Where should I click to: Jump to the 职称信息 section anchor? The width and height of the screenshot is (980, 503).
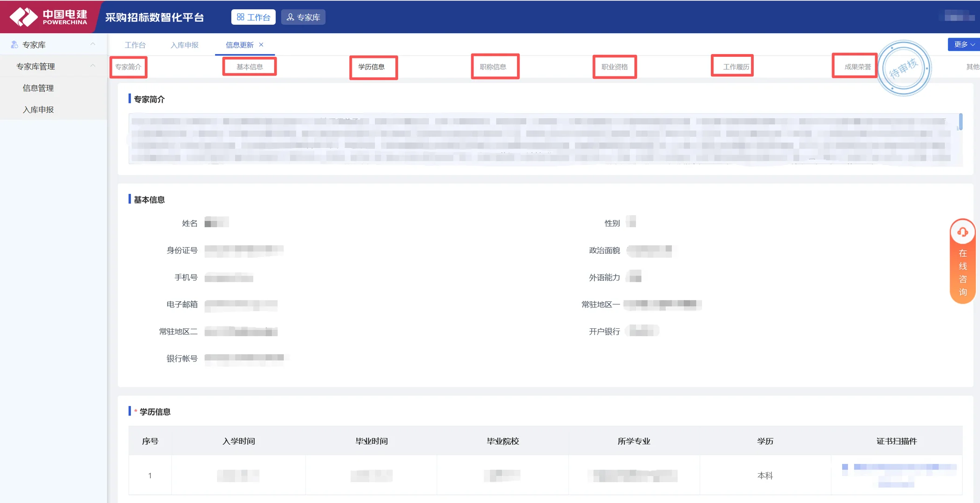point(493,67)
